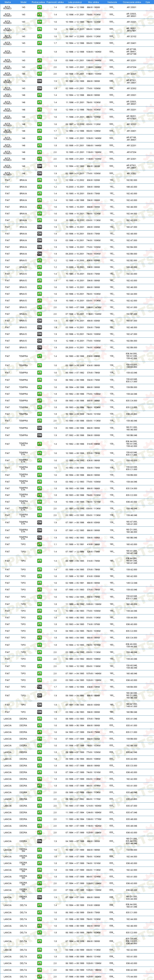Click petrol icon in Tempra 2.0 159 A6.046 row
This screenshot has height=980, width=154.
[x=40, y=421]
